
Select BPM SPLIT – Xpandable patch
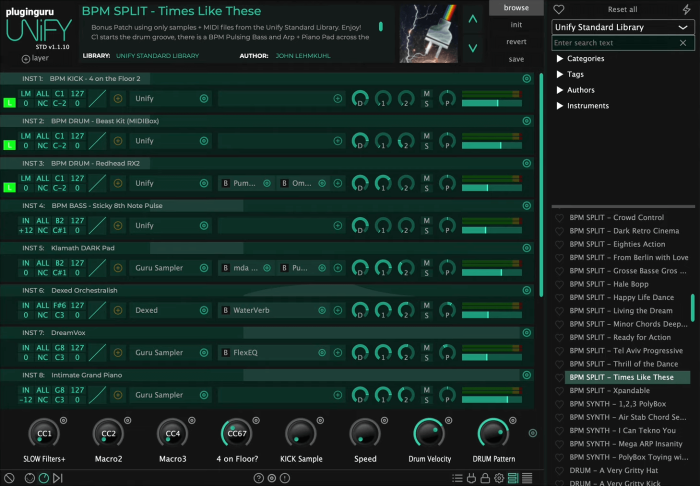pyautogui.click(x=609, y=390)
